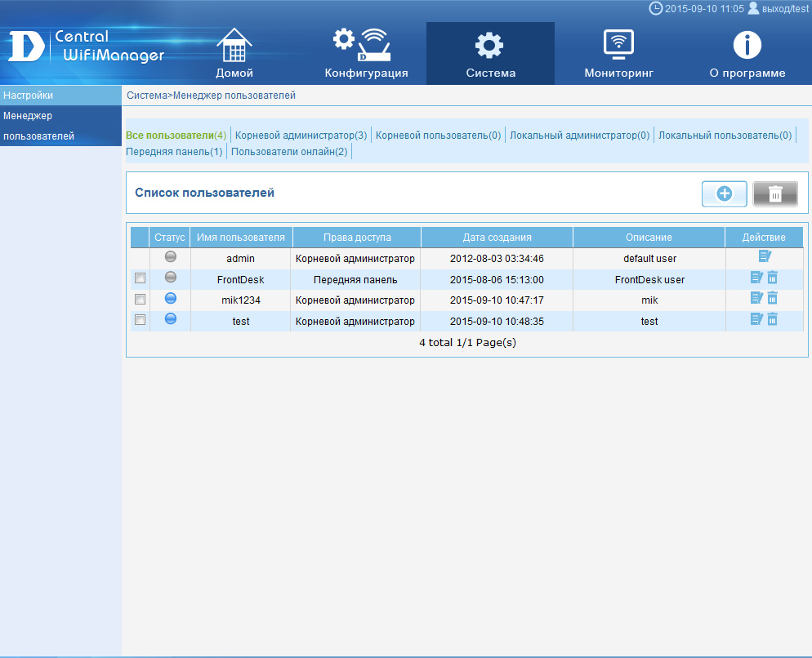Click the trash delete users button
812x658 pixels.
tap(774, 193)
